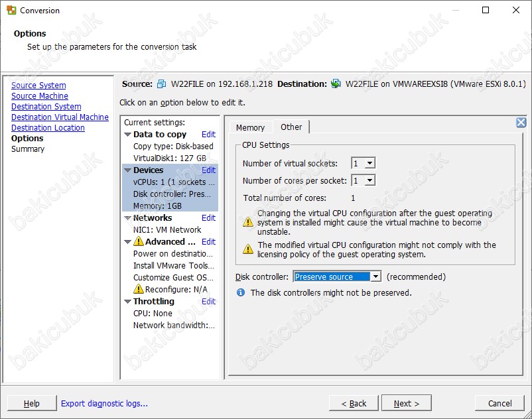Open Number of virtual sockets dropdown
Screen dimensions: 532x419
click(370, 163)
